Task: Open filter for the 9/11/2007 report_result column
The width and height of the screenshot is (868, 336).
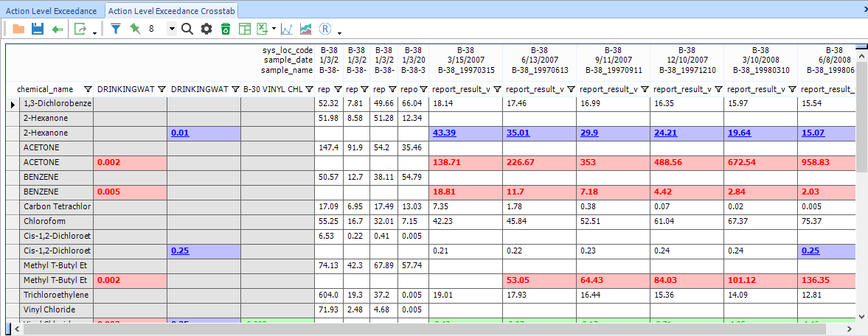Action: [x=645, y=88]
